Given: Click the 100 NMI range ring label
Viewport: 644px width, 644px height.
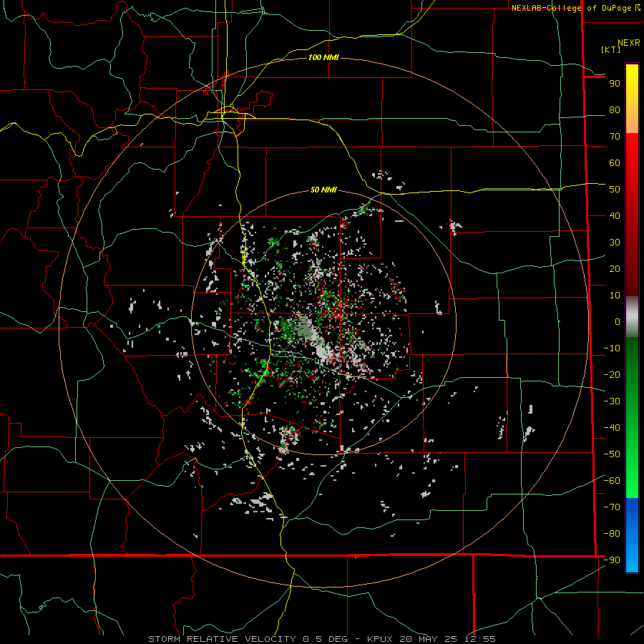Looking at the screenshot, I should tap(323, 57).
